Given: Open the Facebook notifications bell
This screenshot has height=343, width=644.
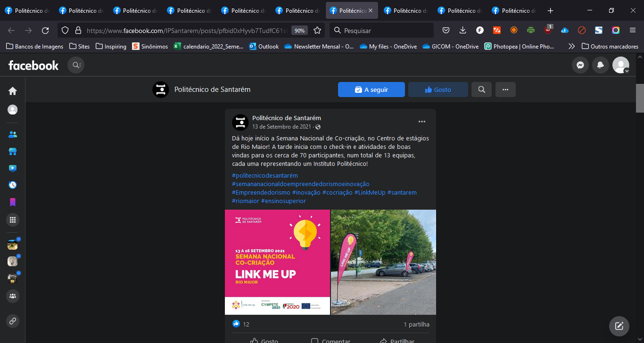Looking at the screenshot, I should tap(601, 65).
